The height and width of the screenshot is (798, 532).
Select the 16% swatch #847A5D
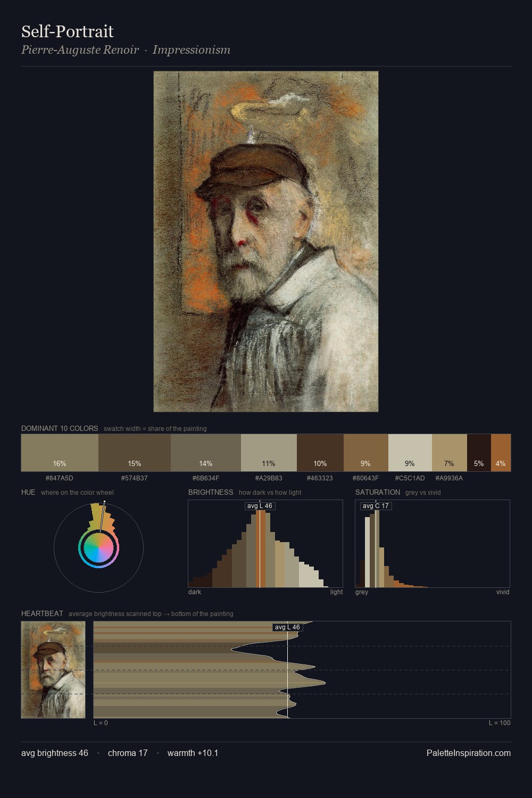coord(60,453)
